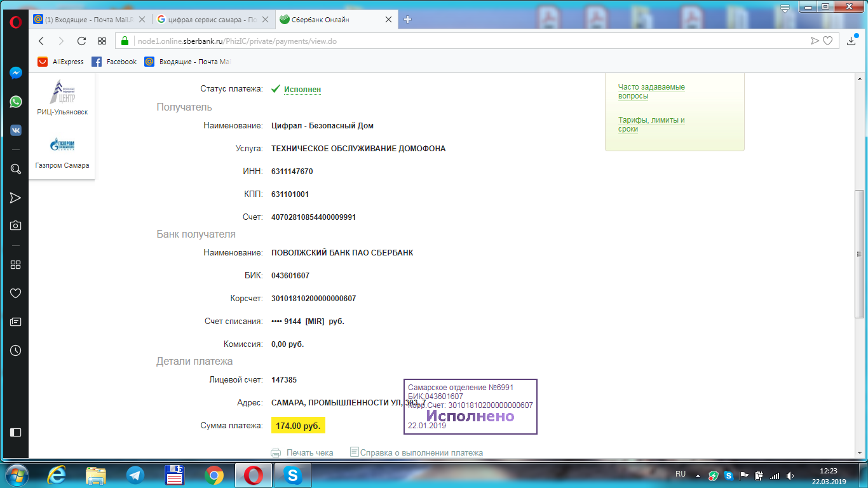Reload the Sberbank page
Viewport: 868px width, 488px height.
[81, 41]
